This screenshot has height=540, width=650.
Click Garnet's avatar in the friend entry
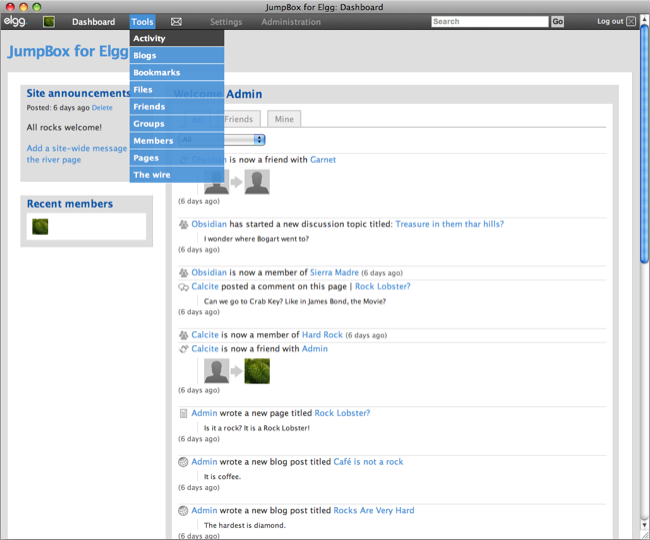(257, 182)
